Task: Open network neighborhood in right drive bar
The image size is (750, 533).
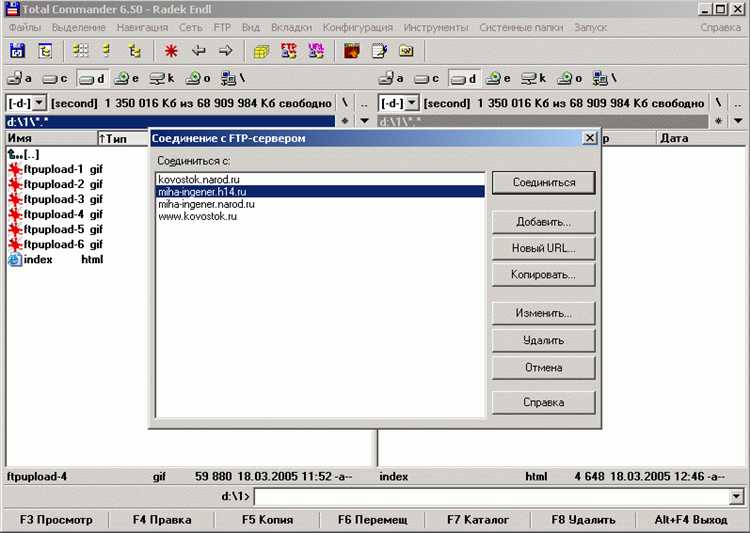Action: tap(605, 78)
